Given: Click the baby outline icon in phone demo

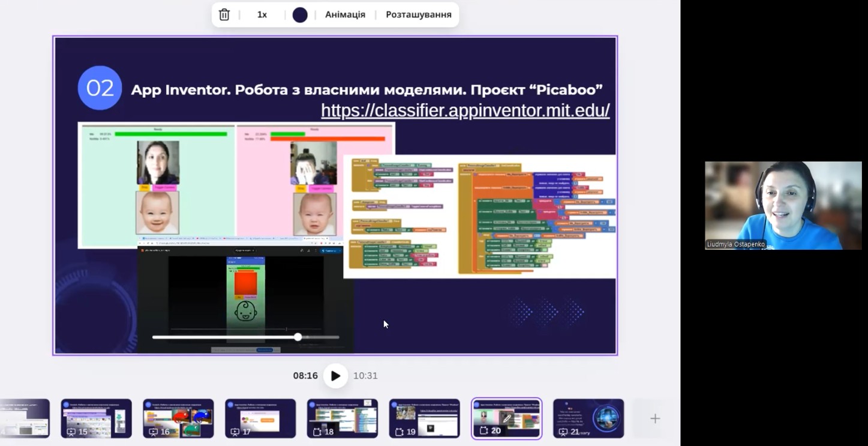Looking at the screenshot, I should point(245,311).
